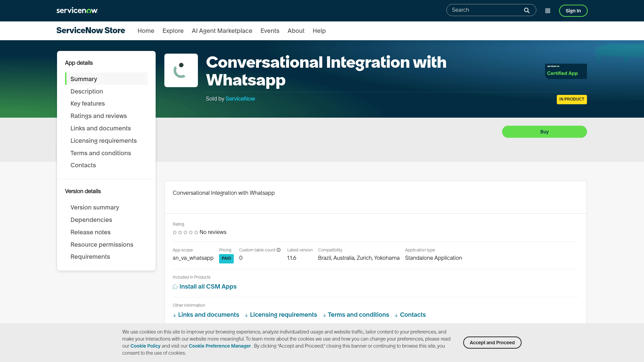This screenshot has width=644, height=362.
Task: Click the ServiceNow seller link
Action: click(240, 99)
